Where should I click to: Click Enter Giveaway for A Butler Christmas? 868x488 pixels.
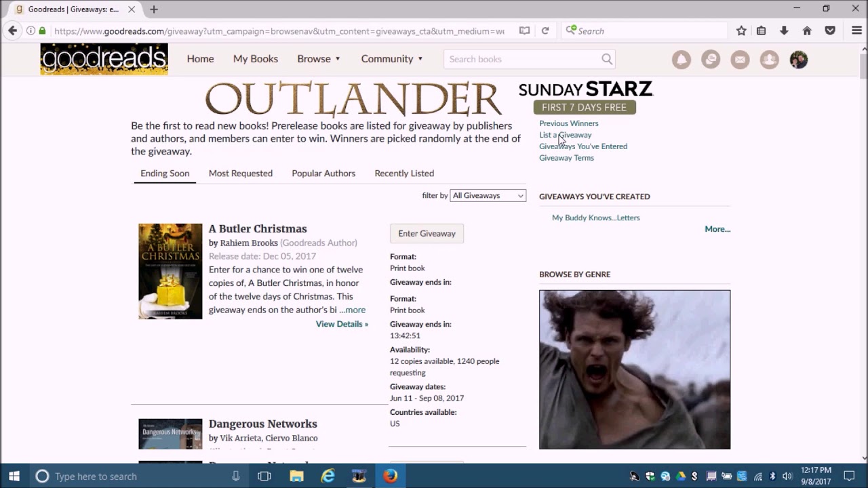(x=427, y=233)
